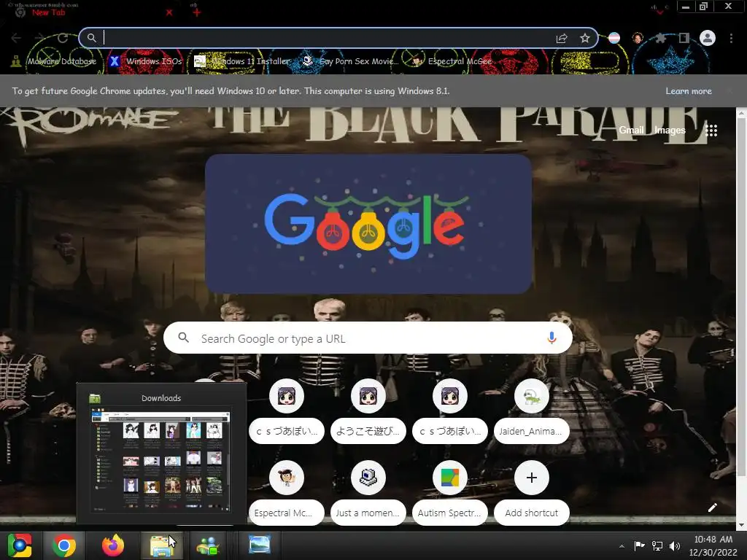Customize this page with the pencil icon
The image size is (747, 560).
pos(713,507)
